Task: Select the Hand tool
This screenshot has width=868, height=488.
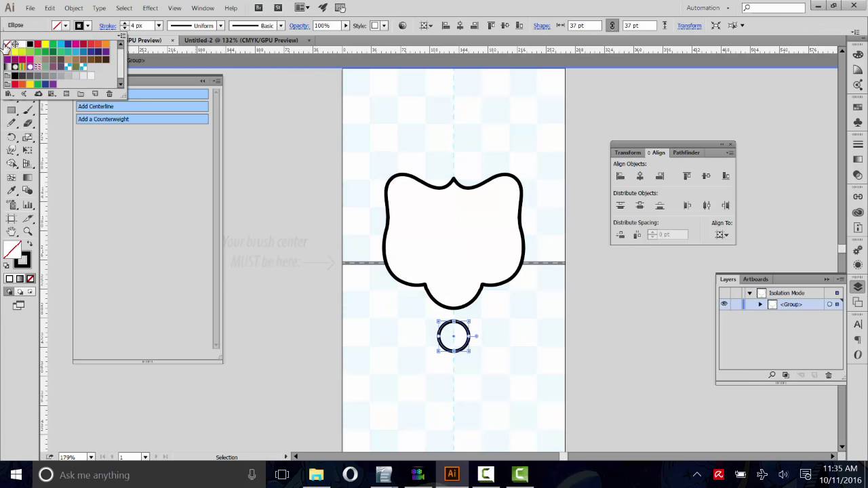Action: (x=12, y=231)
